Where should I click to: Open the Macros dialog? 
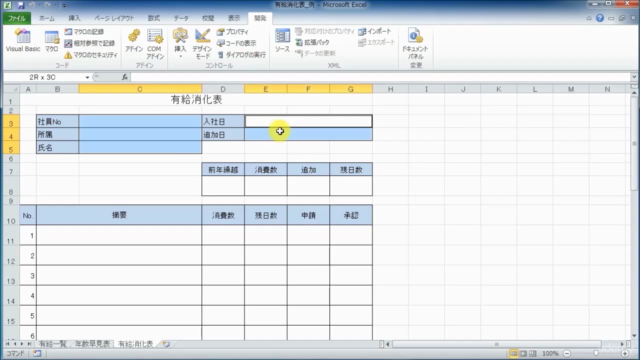click(x=51, y=41)
